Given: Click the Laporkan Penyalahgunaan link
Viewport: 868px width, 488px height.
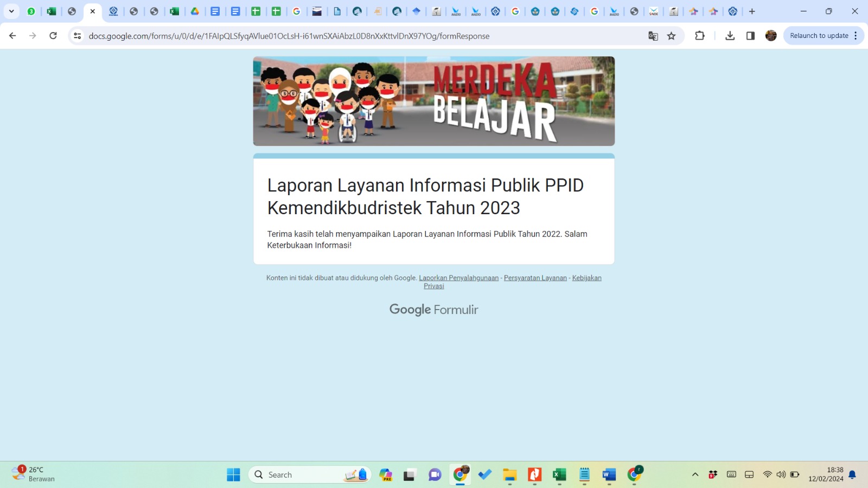Looking at the screenshot, I should click(458, 278).
